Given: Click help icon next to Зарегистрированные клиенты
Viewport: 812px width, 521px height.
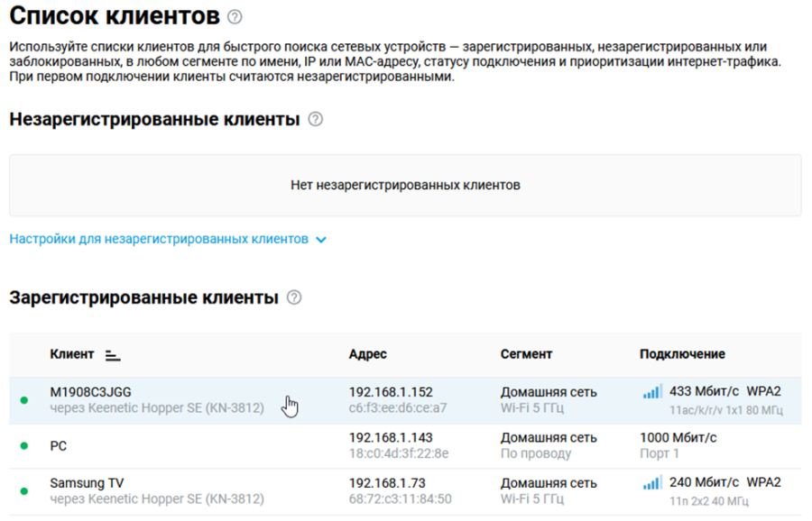Looking at the screenshot, I should pos(294,297).
